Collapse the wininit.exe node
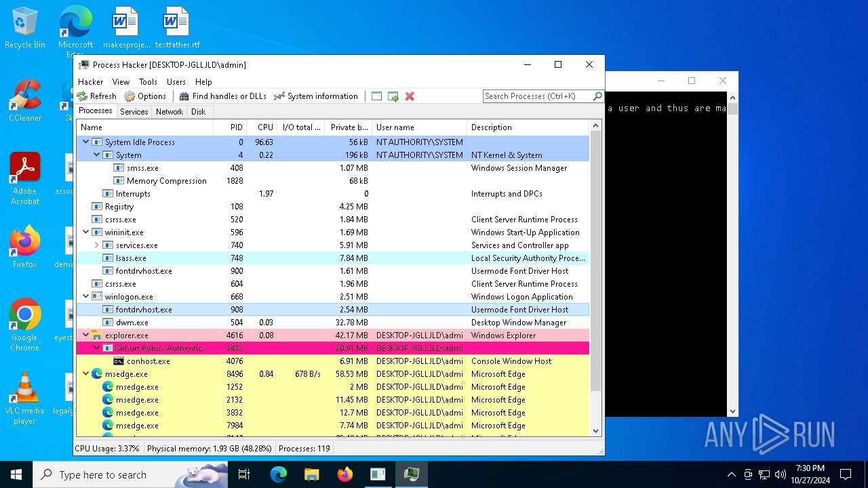Viewport: 868px width, 488px height. click(85, 232)
